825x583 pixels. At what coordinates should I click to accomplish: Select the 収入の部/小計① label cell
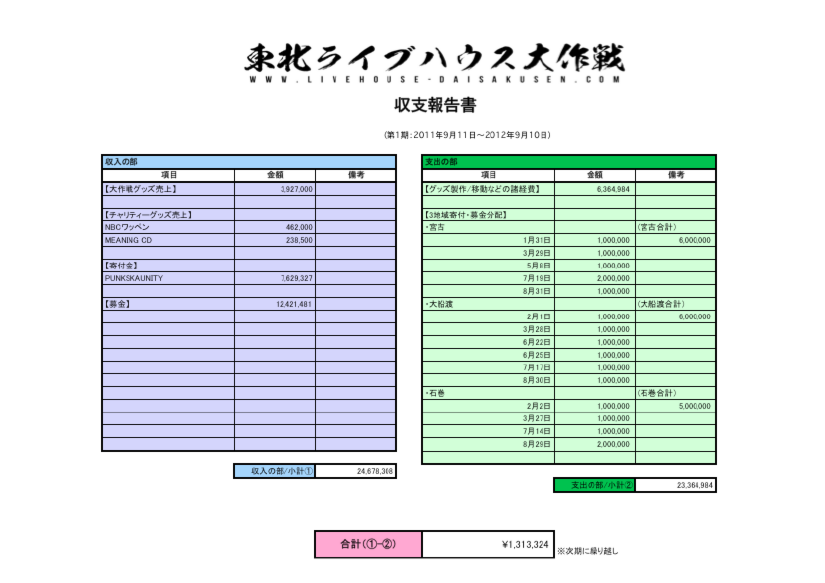pyautogui.click(x=274, y=471)
